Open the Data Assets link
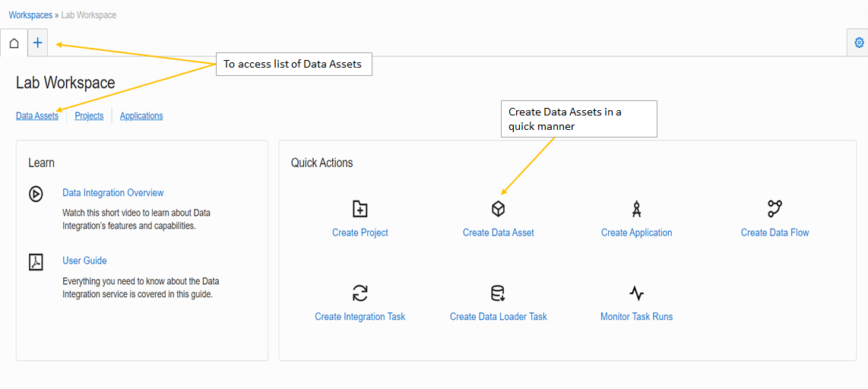The image size is (868, 389). pos(37,116)
